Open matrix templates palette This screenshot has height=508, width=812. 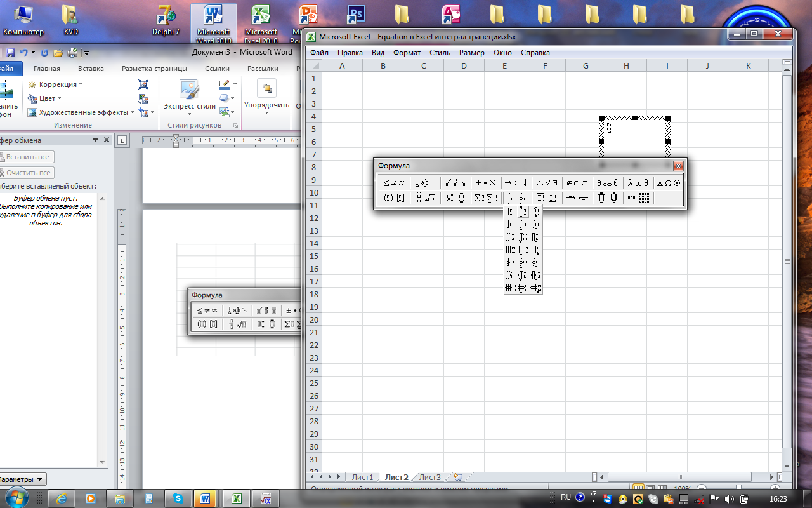638,198
